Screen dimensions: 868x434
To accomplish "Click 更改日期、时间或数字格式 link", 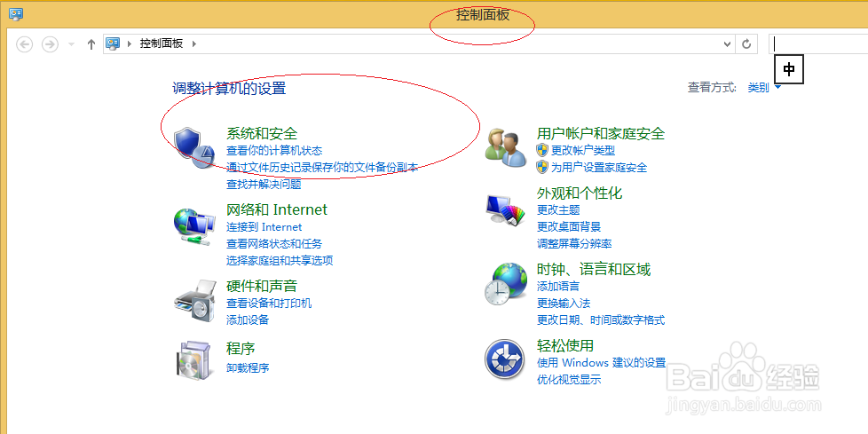I will (x=601, y=320).
